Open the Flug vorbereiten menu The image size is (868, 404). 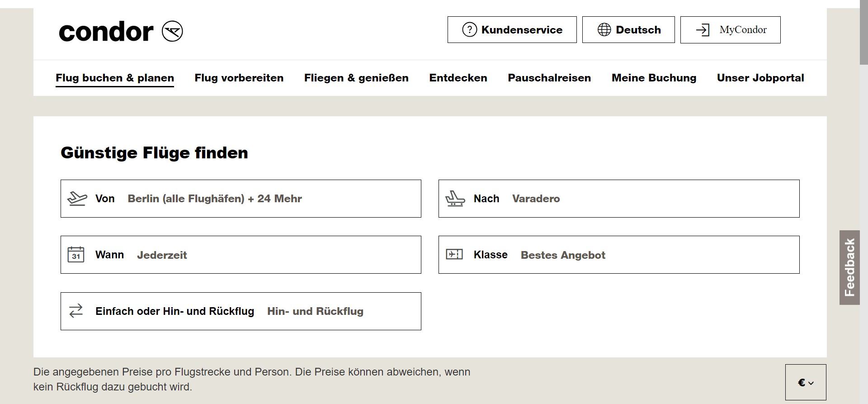pos(239,78)
